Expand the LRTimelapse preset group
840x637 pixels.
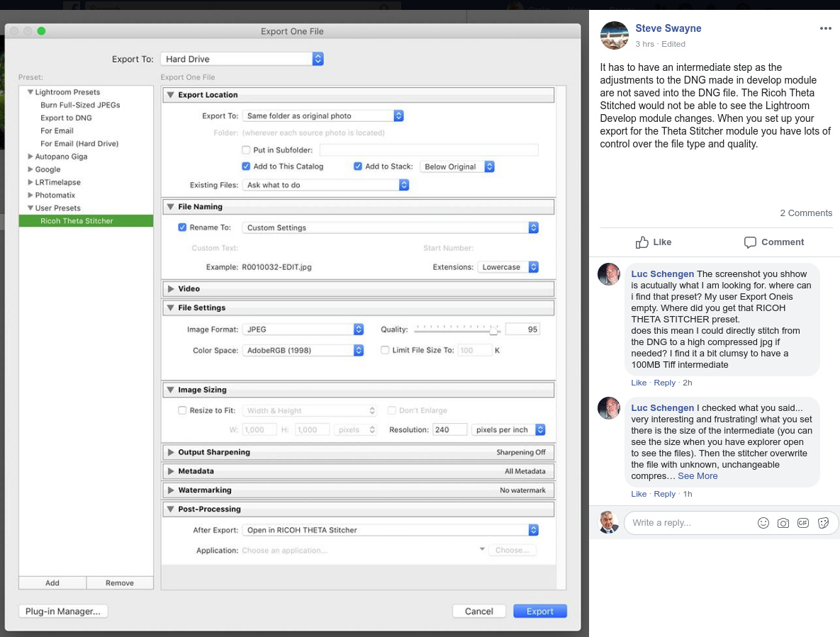(30, 182)
